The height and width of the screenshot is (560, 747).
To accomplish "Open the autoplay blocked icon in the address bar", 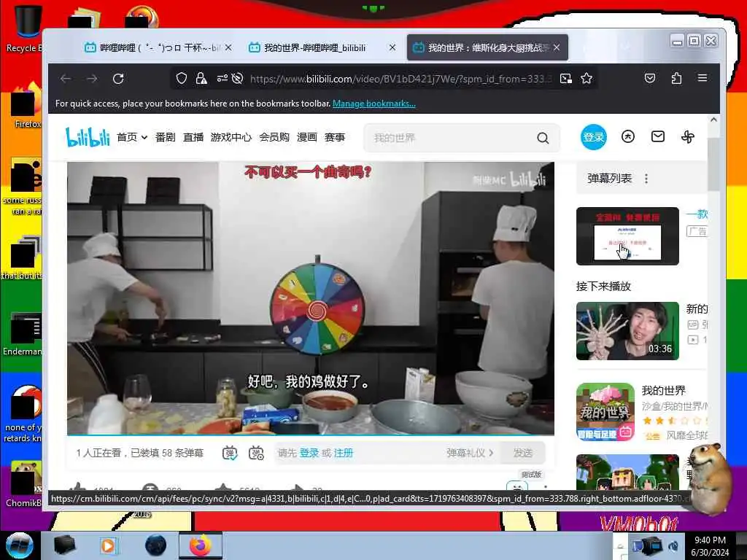I will pos(237,79).
